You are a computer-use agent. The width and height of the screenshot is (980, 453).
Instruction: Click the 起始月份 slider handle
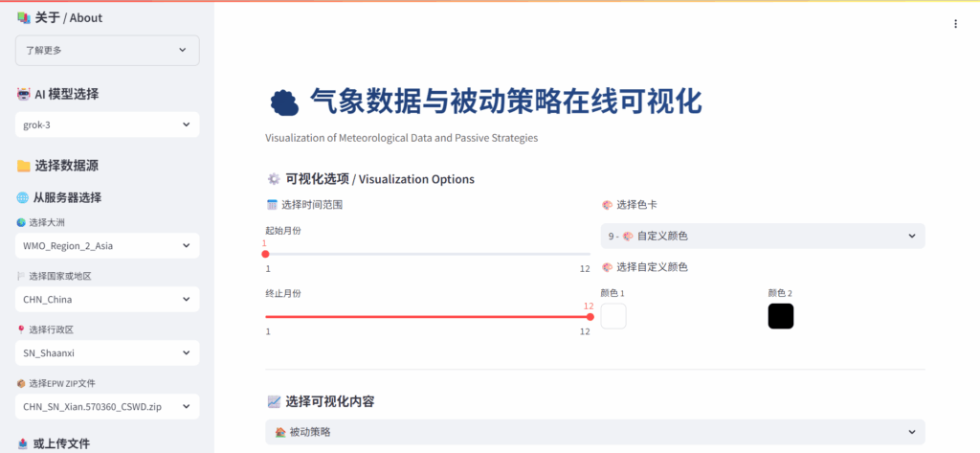(x=266, y=254)
